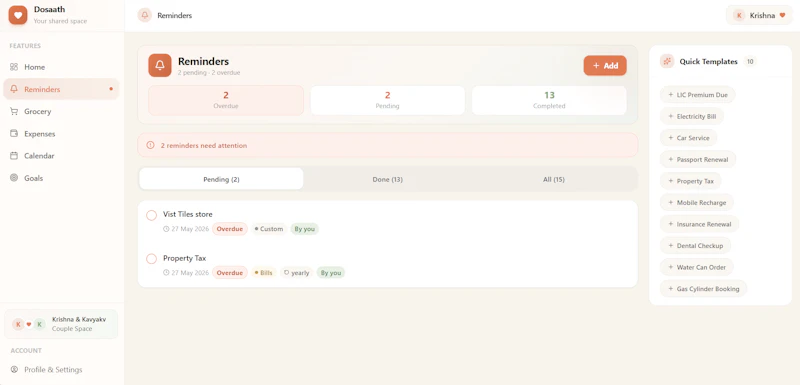Click the Custom tag on Vist Tiles store
This screenshot has width=800, height=385.
click(269, 229)
